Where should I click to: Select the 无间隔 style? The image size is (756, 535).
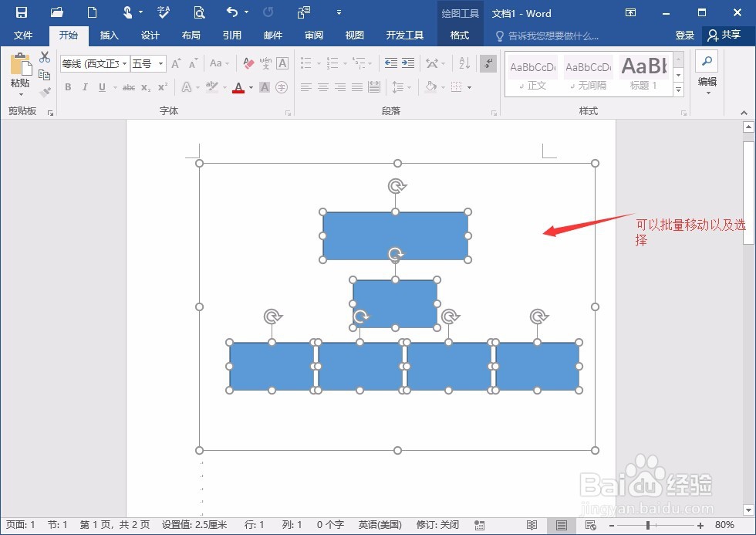588,75
